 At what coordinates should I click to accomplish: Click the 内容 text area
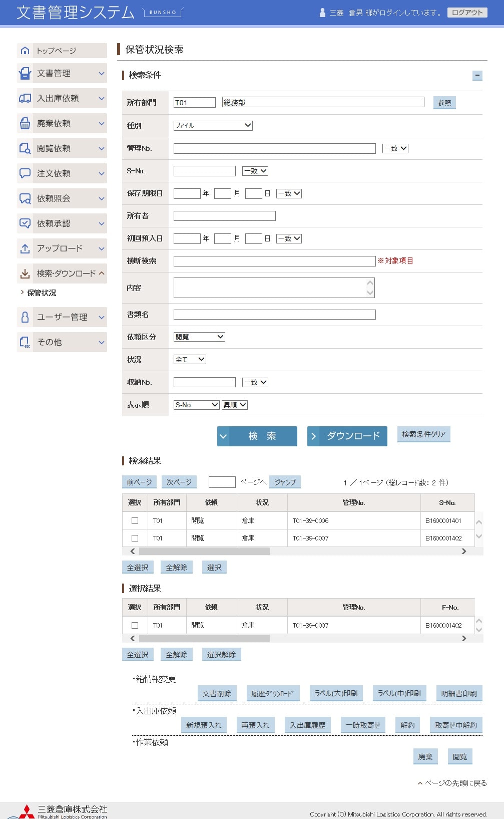[x=274, y=288]
